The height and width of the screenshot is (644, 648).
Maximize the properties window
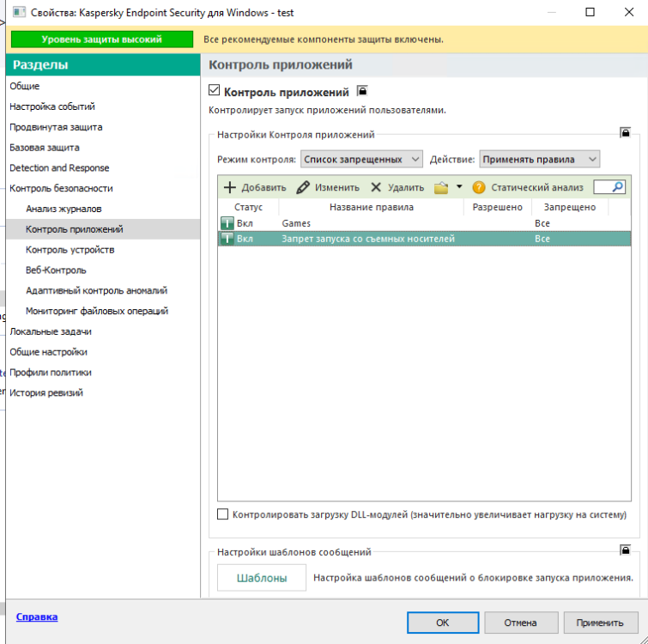click(590, 12)
